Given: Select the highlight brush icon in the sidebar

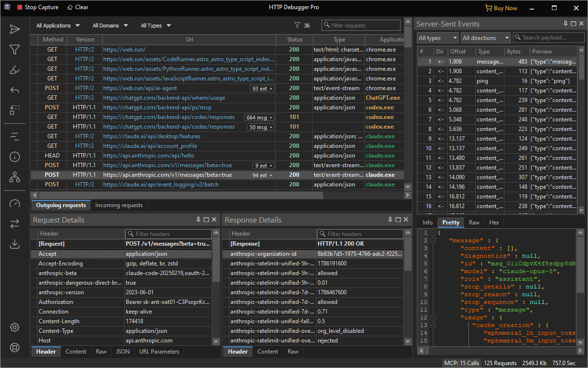Looking at the screenshot, I should point(14,70).
